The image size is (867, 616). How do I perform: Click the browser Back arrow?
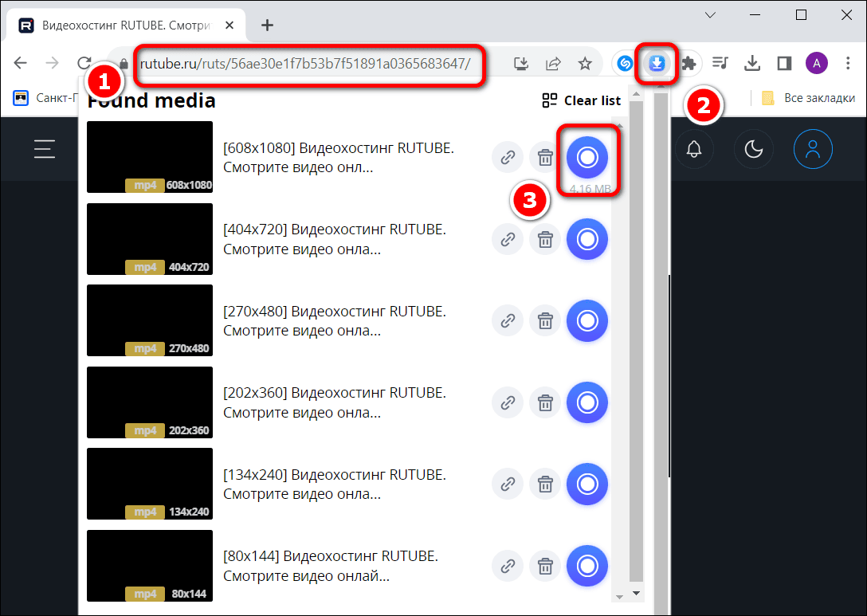21,63
